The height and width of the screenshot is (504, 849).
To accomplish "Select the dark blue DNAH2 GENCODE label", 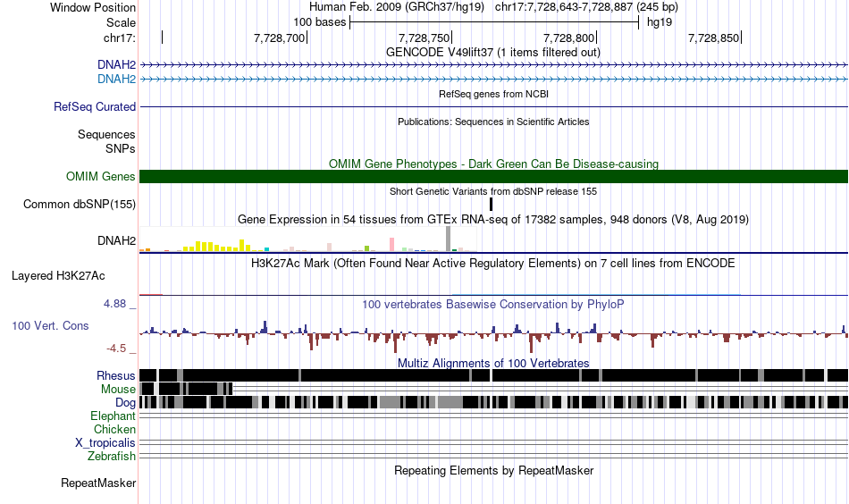I will [116, 64].
